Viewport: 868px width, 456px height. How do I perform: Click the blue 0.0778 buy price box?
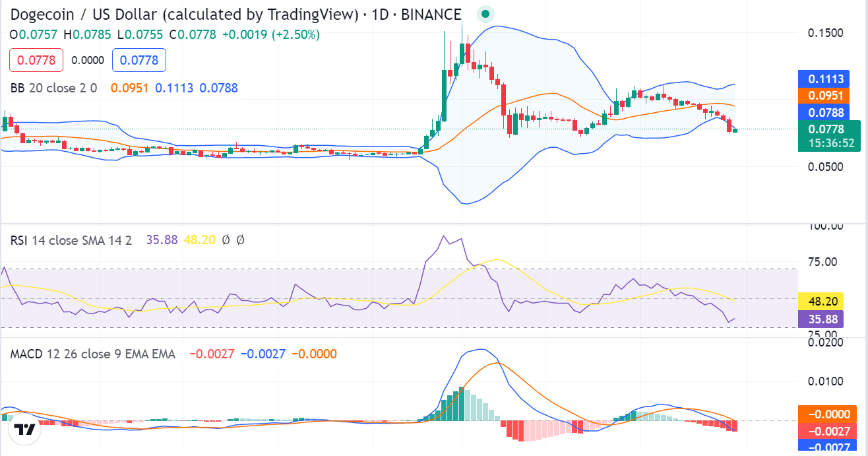coord(139,60)
